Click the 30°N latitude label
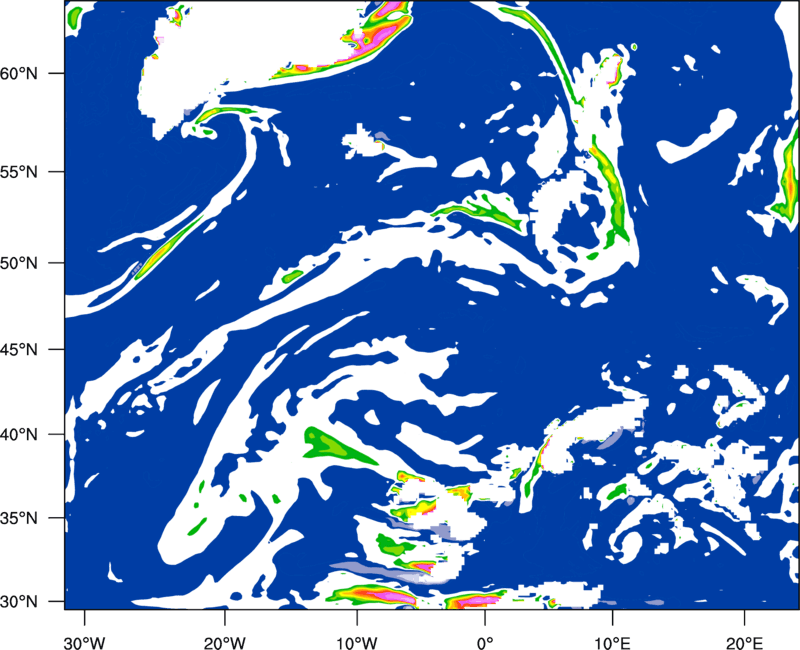This screenshot has height=650, width=800. (19, 602)
